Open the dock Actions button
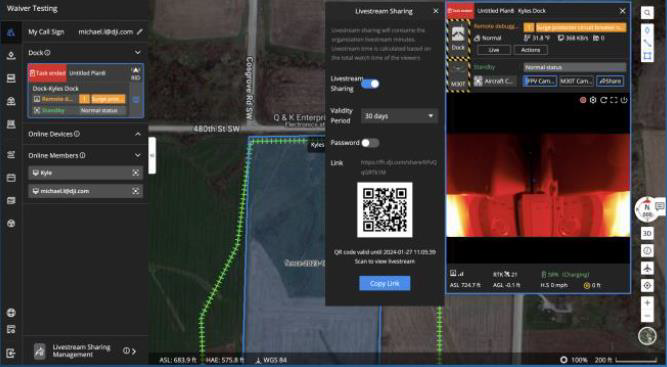The height and width of the screenshot is (367, 667). (530, 50)
